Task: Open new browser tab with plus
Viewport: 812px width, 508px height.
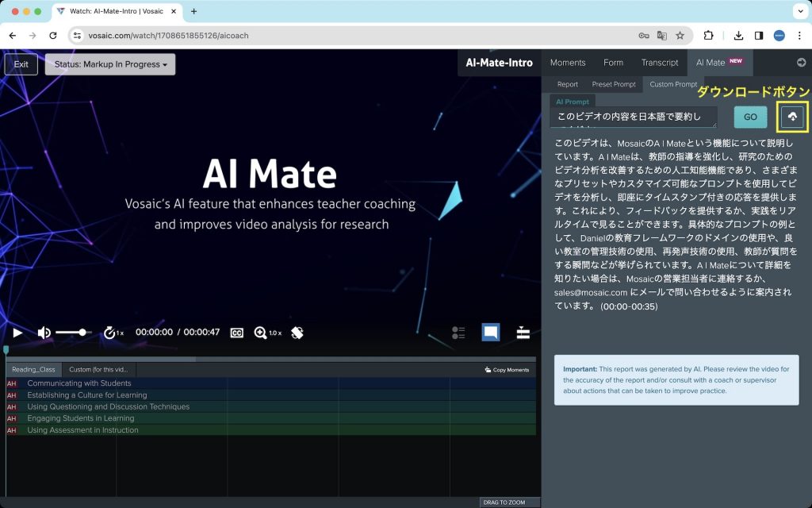Action: [193, 11]
